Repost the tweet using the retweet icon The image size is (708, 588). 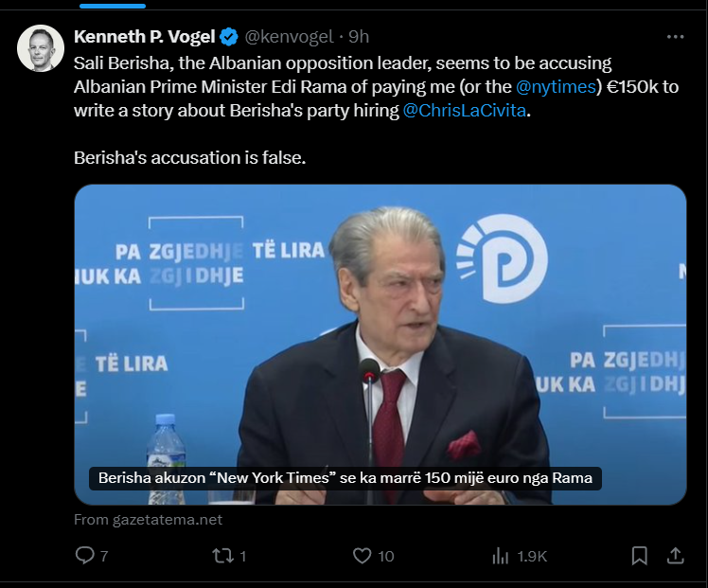221,556
